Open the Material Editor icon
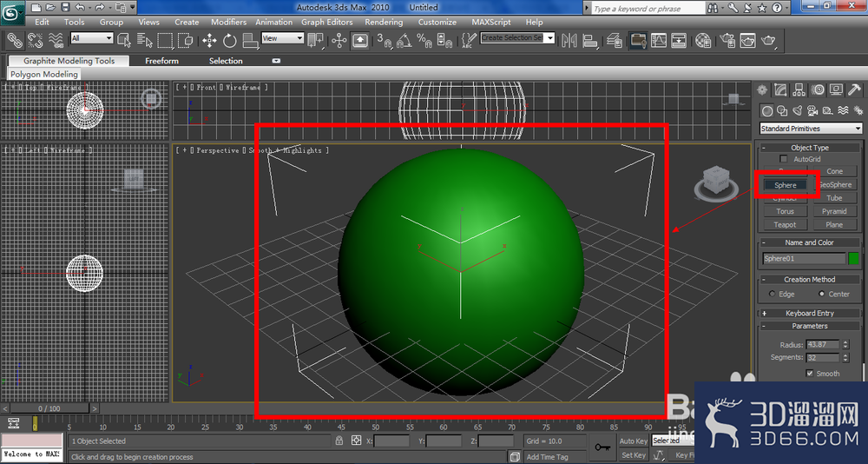Viewport: 868px width, 464px height. click(703, 40)
